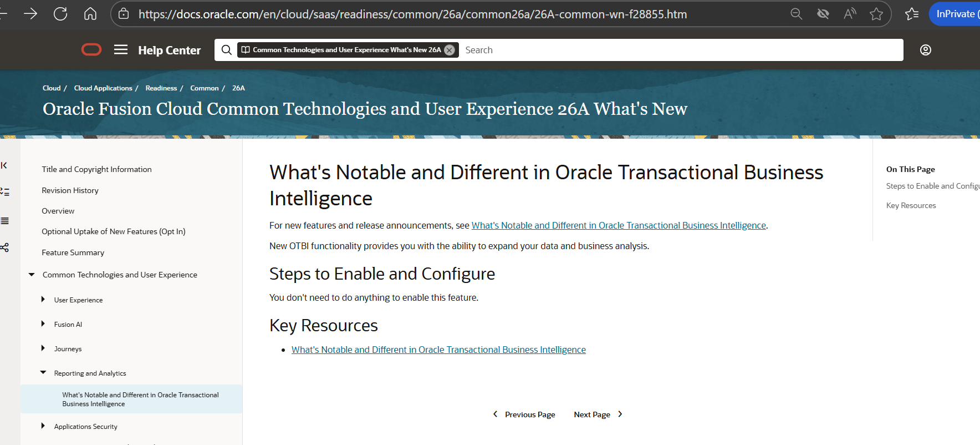Open OTBI link under Key Resources
This screenshot has height=445, width=980.
click(x=438, y=350)
